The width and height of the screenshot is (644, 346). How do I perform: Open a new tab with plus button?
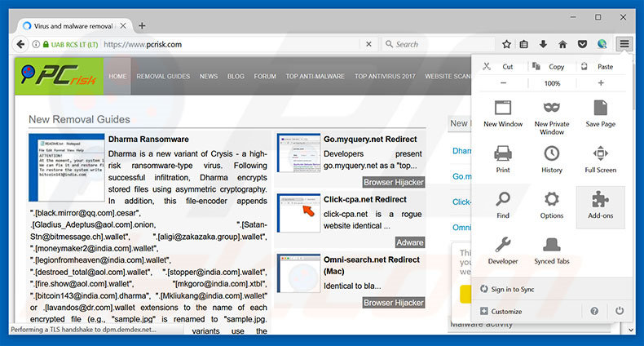142,26
